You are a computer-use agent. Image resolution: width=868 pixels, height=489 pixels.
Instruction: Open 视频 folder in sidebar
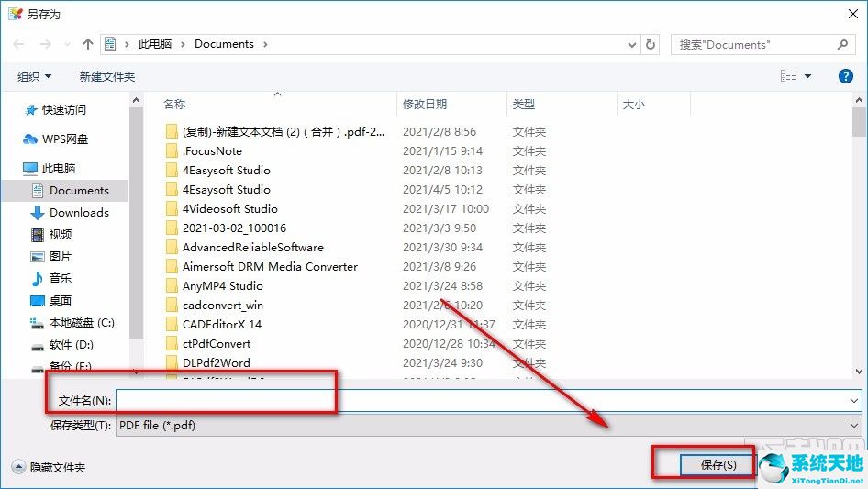pos(51,234)
